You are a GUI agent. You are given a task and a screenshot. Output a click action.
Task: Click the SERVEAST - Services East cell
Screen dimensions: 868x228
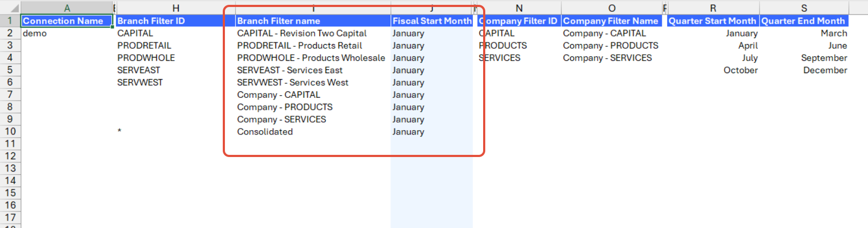[313, 70]
